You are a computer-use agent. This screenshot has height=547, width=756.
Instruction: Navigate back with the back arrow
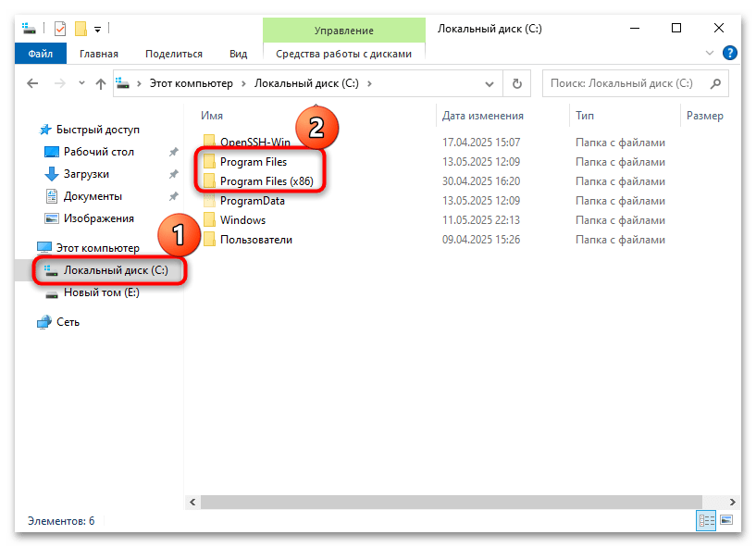(x=31, y=83)
